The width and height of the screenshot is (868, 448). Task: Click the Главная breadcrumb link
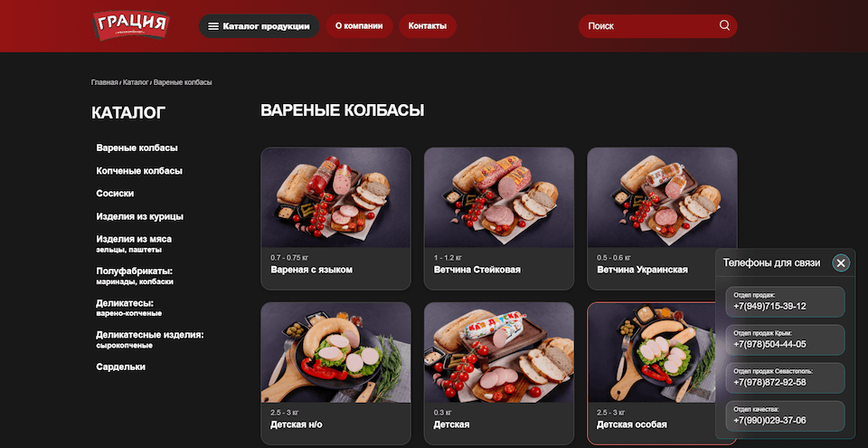point(105,82)
